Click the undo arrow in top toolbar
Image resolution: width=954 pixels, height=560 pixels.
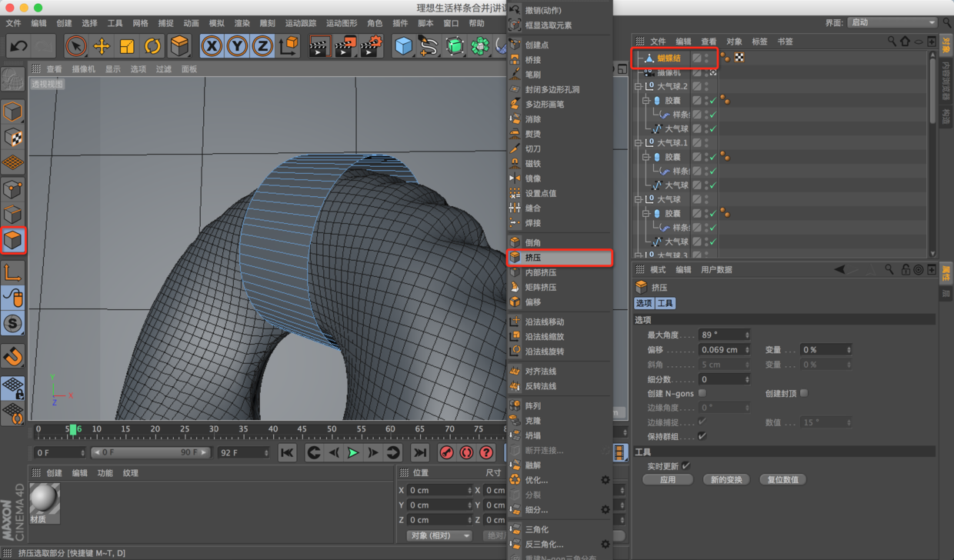[x=18, y=46]
